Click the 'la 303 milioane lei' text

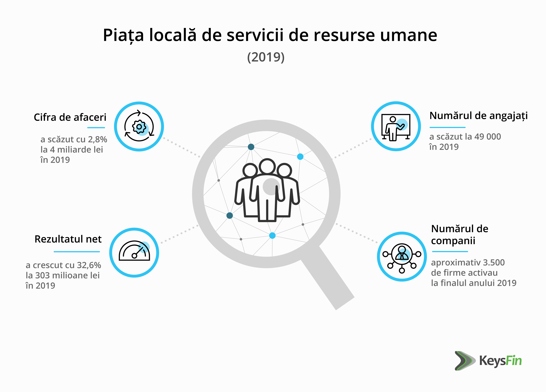pyautogui.click(x=63, y=275)
